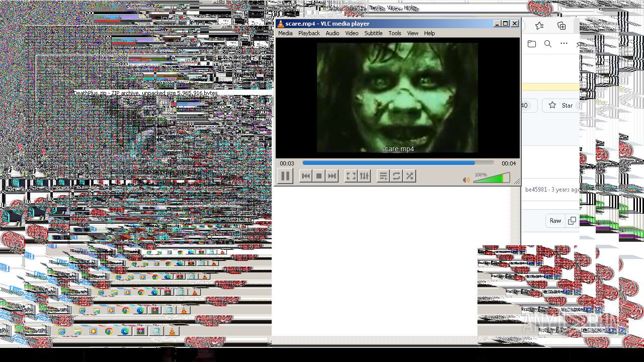Open commit link be45981
The image size is (644, 362).
point(536,190)
